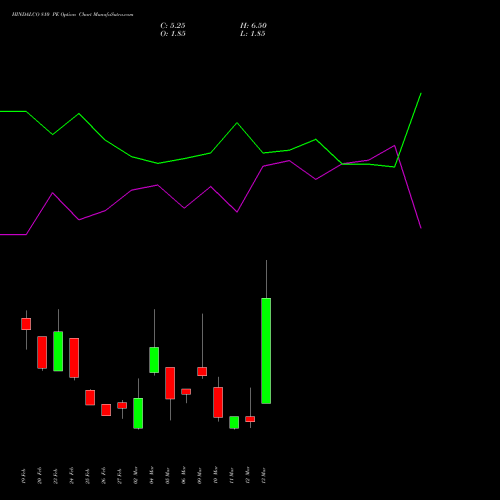Screen dimensions: 500x500
Task: Click the 20 Feb date label
Action: (x=40, y=476)
